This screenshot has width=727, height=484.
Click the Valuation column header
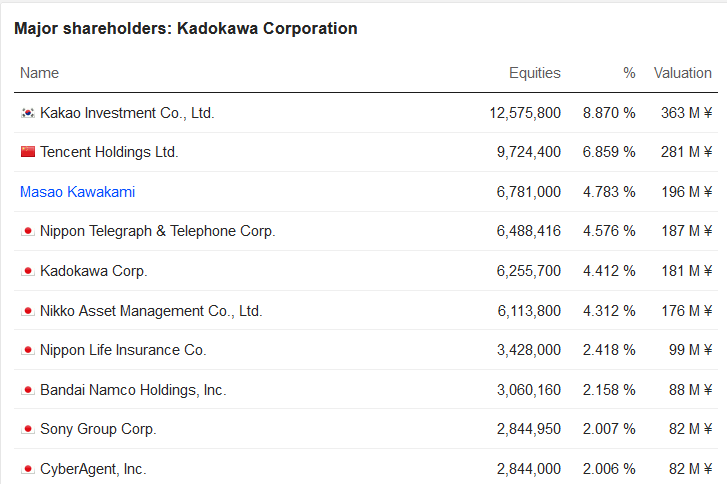(x=682, y=73)
